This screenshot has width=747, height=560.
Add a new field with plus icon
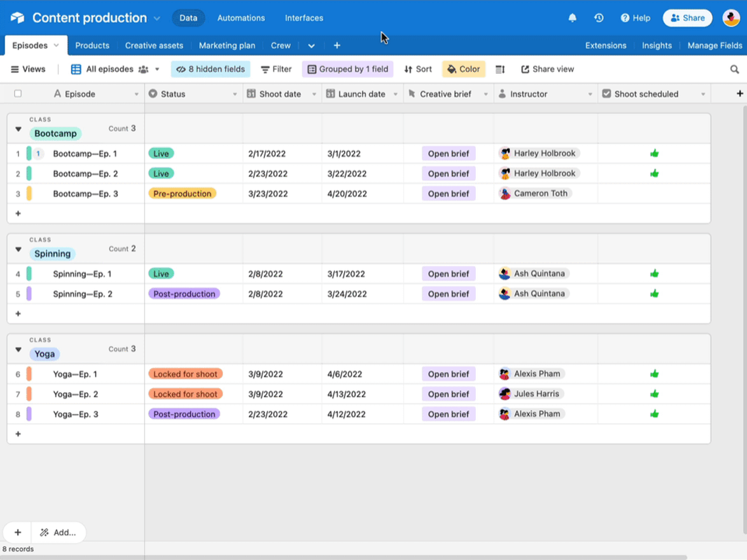[740, 94]
